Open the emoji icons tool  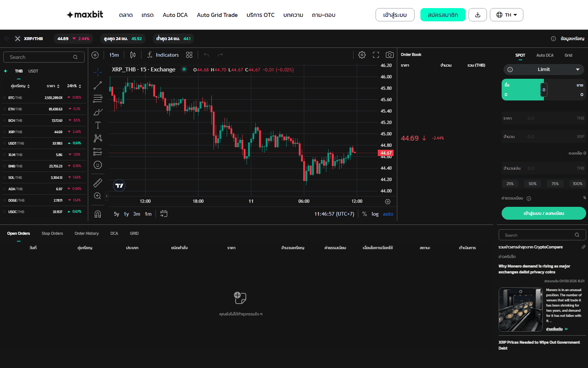coord(98,165)
